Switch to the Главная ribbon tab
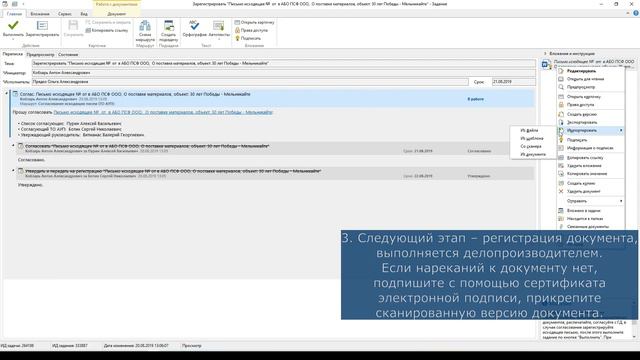Screen dimensions: 640x360 (x=14, y=14)
